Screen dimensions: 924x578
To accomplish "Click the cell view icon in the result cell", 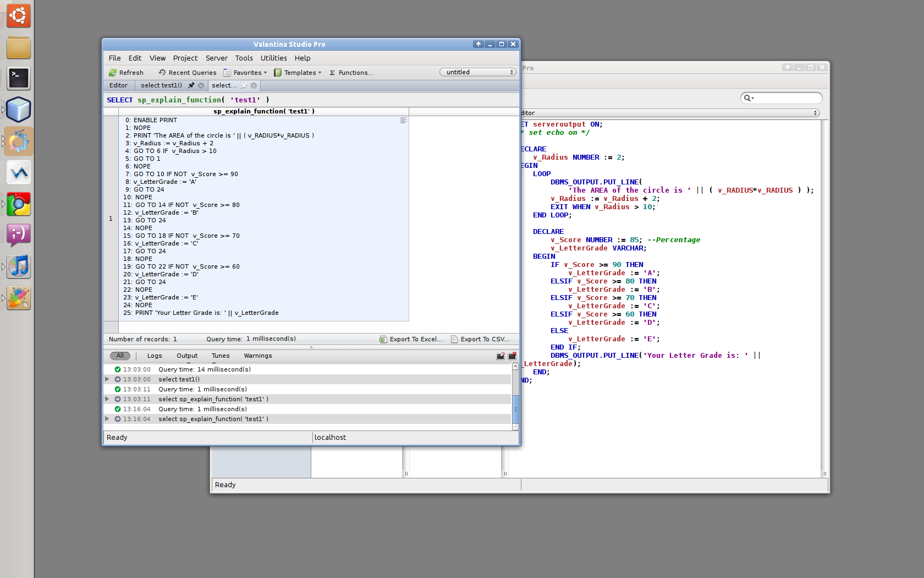I will point(404,121).
